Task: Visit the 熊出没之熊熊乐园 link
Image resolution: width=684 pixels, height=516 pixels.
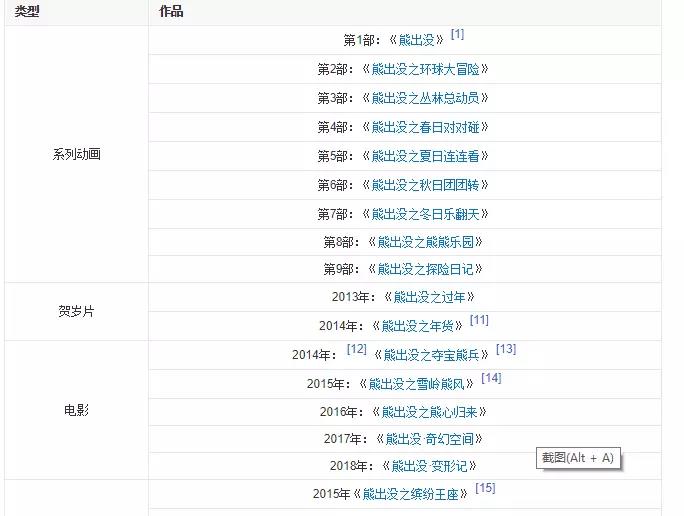Action: point(425,242)
